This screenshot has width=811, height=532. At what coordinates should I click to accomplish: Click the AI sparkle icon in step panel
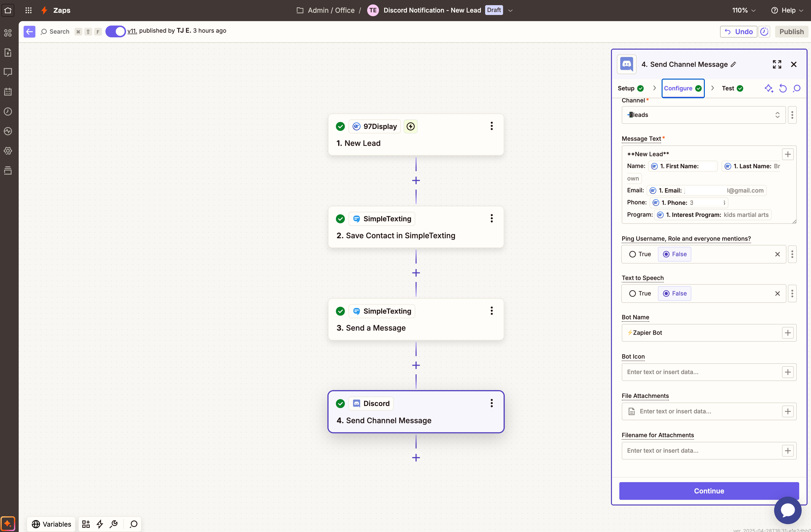[x=769, y=89]
